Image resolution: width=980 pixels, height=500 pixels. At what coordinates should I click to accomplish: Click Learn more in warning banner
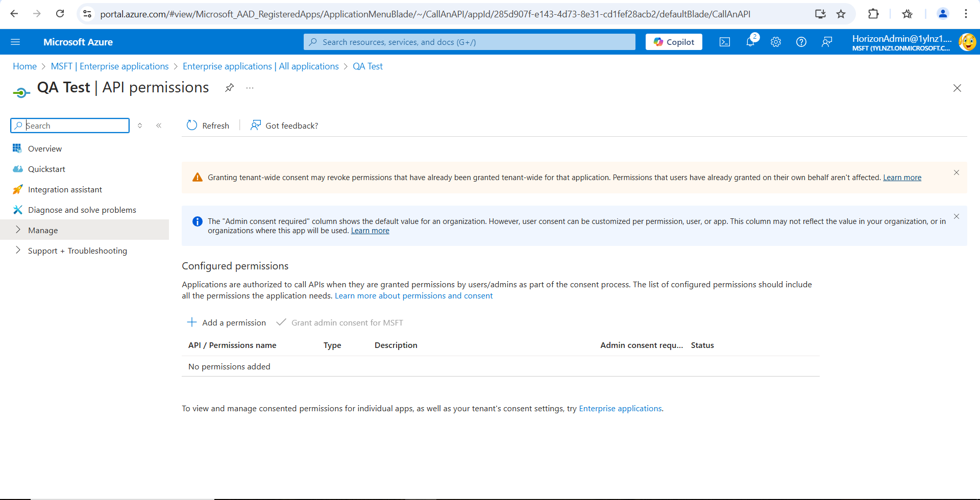coord(902,178)
